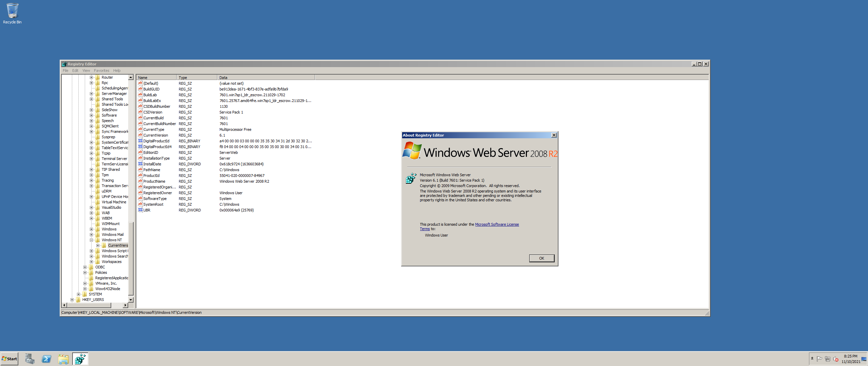The image size is (868, 366).
Task: Sort values by the Type column header
Action: click(197, 78)
